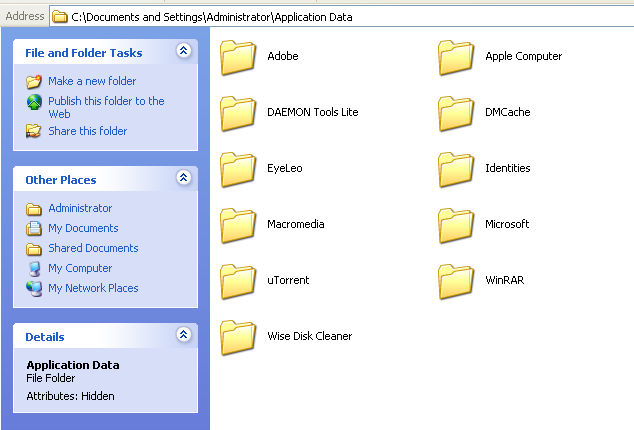The height and width of the screenshot is (430, 634).
Task: Click the Share this folder link
Action: (x=88, y=131)
